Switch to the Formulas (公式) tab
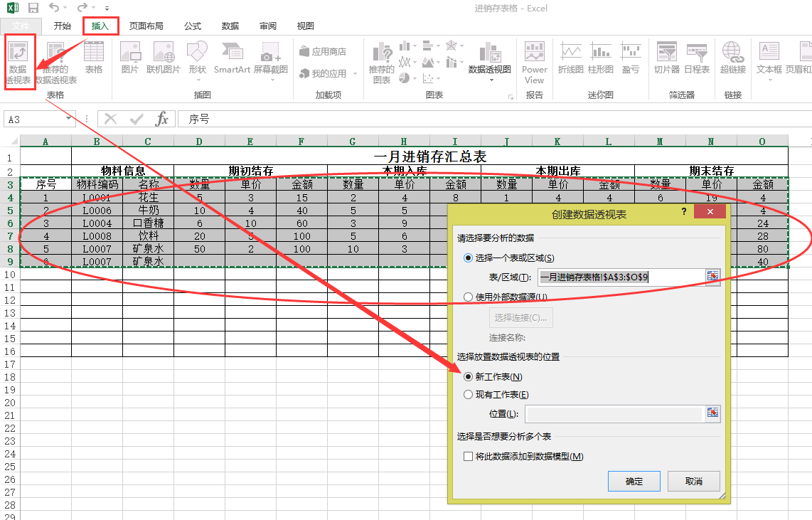The image size is (812, 520). click(x=193, y=26)
